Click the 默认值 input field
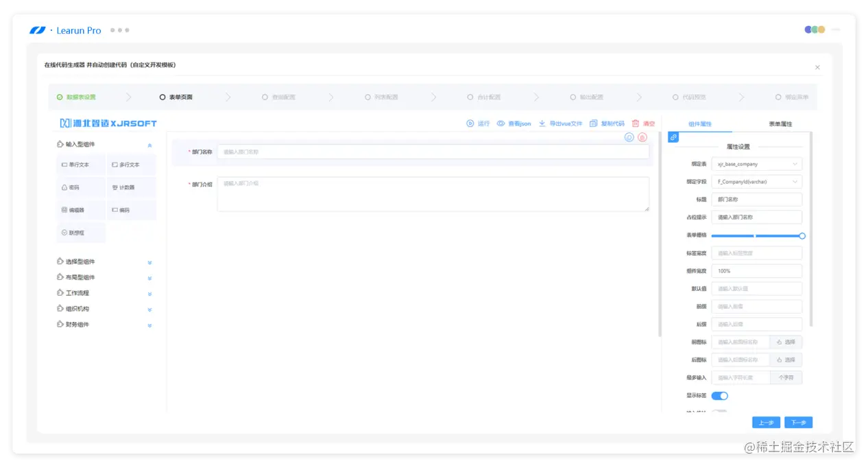Image resolution: width=868 pixels, height=468 pixels. tap(756, 289)
